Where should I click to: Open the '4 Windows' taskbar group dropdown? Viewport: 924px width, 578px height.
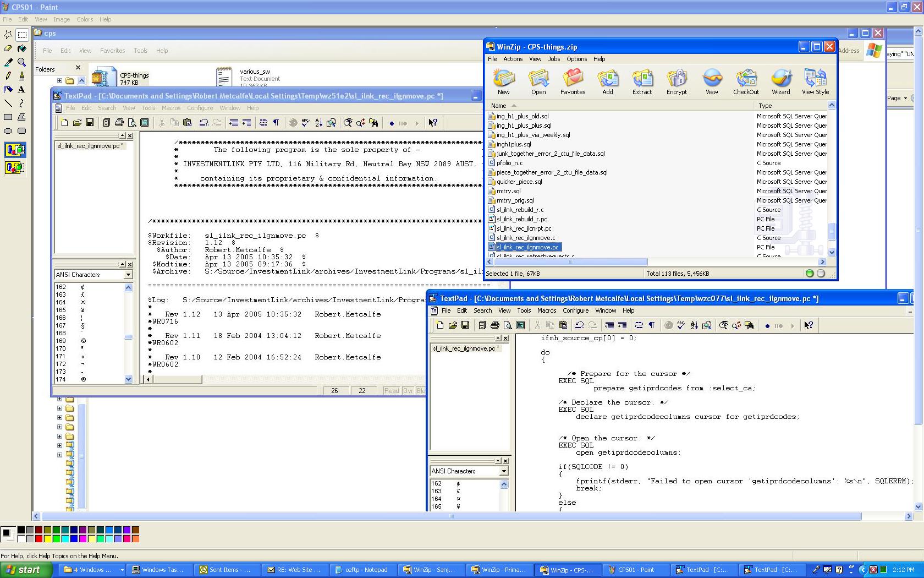[x=122, y=570]
